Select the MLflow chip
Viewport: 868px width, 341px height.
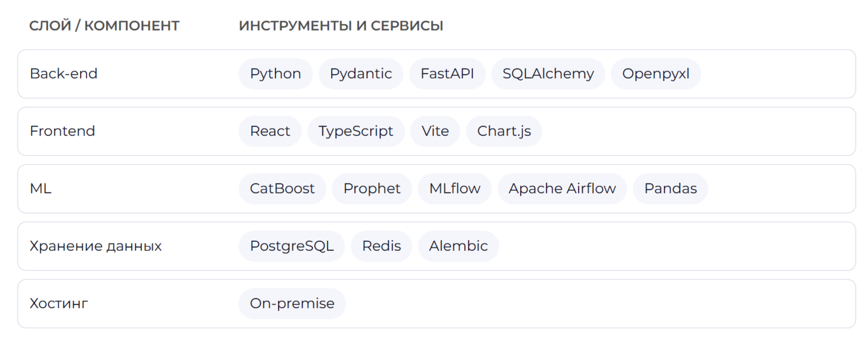point(454,189)
